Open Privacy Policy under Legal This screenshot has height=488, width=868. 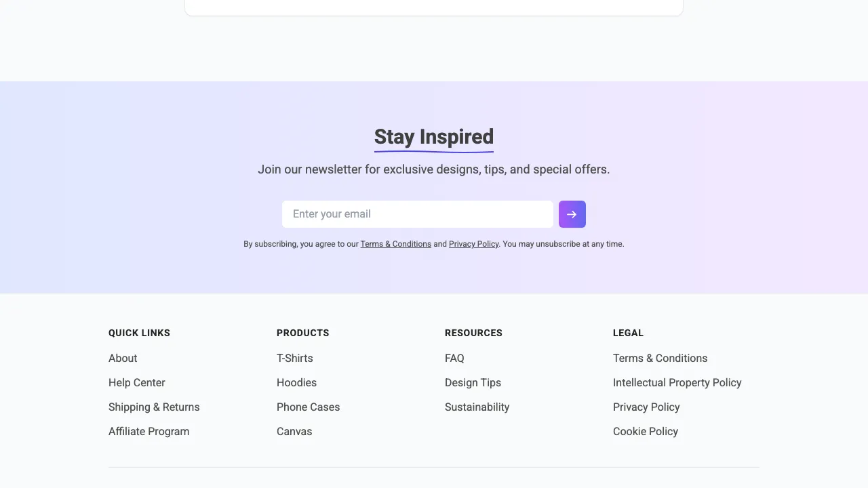pos(646,407)
